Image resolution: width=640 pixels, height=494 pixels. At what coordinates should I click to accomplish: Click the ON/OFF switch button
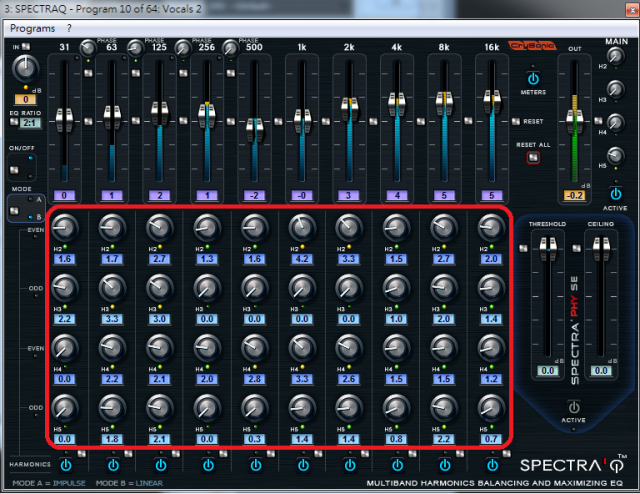pyautogui.click(x=14, y=170)
